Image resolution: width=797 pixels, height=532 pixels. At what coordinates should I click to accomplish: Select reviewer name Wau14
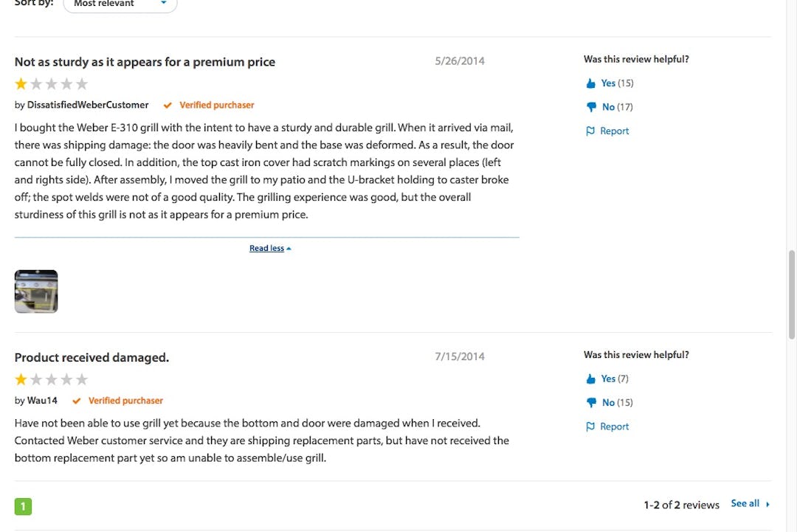pos(41,400)
